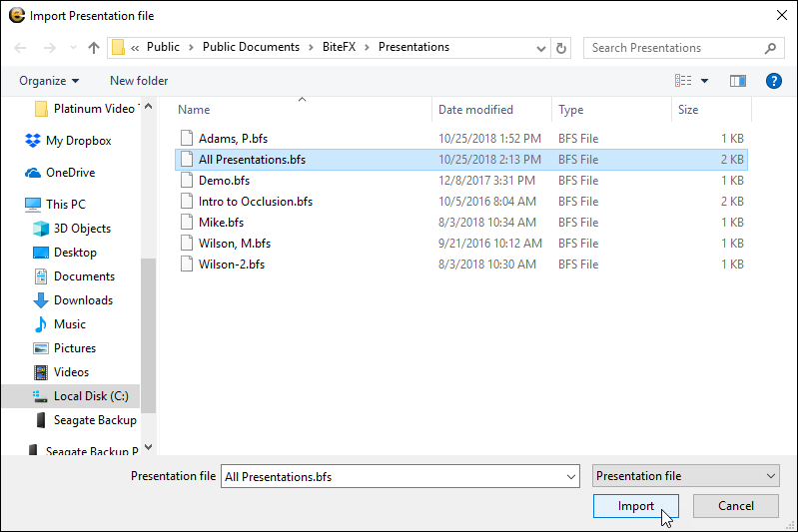This screenshot has height=532, width=798.
Task: Open My Dropbox in the sidebar
Action: pyautogui.click(x=78, y=141)
